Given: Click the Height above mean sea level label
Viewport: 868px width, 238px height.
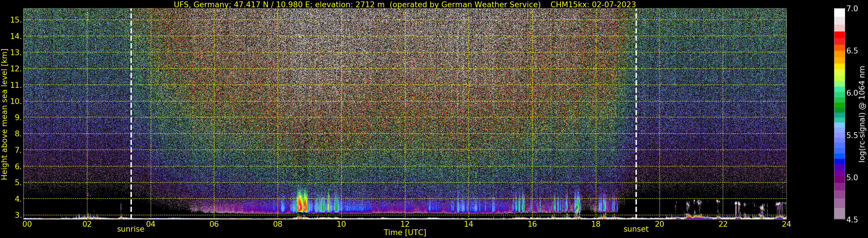Looking at the screenshot, I should 5,114.
